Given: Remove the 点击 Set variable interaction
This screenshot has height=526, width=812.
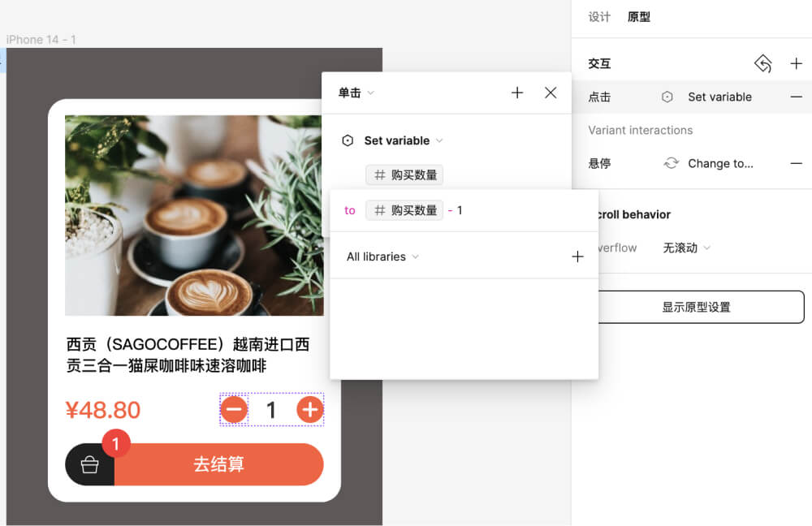Looking at the screenshot, I should [x=796, y=97].
